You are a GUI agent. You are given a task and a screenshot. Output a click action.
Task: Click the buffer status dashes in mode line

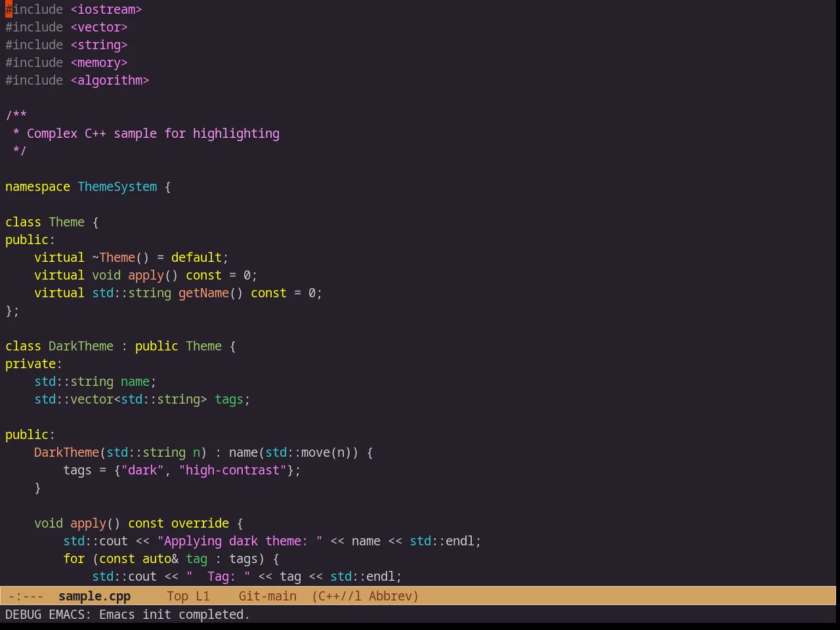pos(26,596)
